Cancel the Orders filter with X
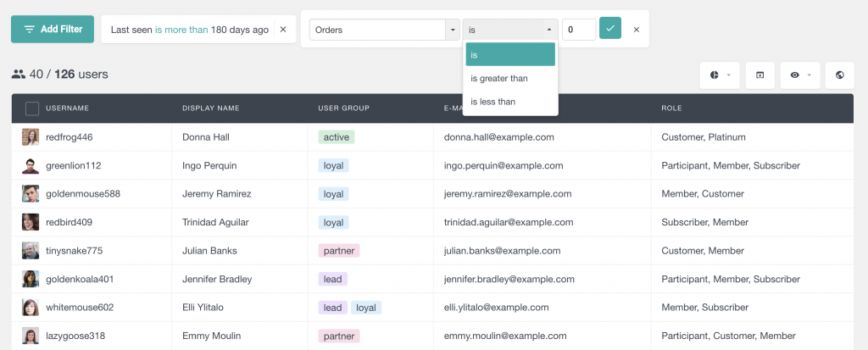 637,30
